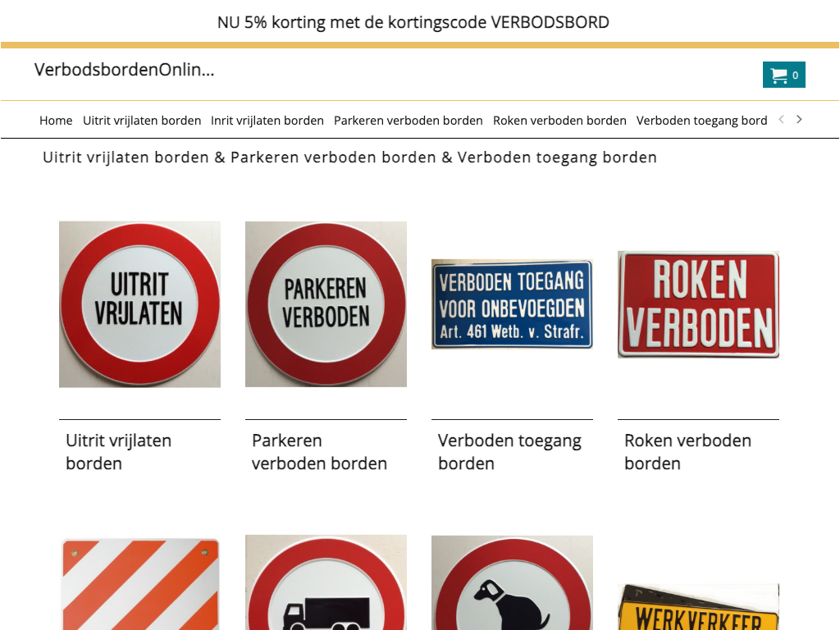
Task: Go to Home in the navigation menu
Action: (x=56, y=121)
